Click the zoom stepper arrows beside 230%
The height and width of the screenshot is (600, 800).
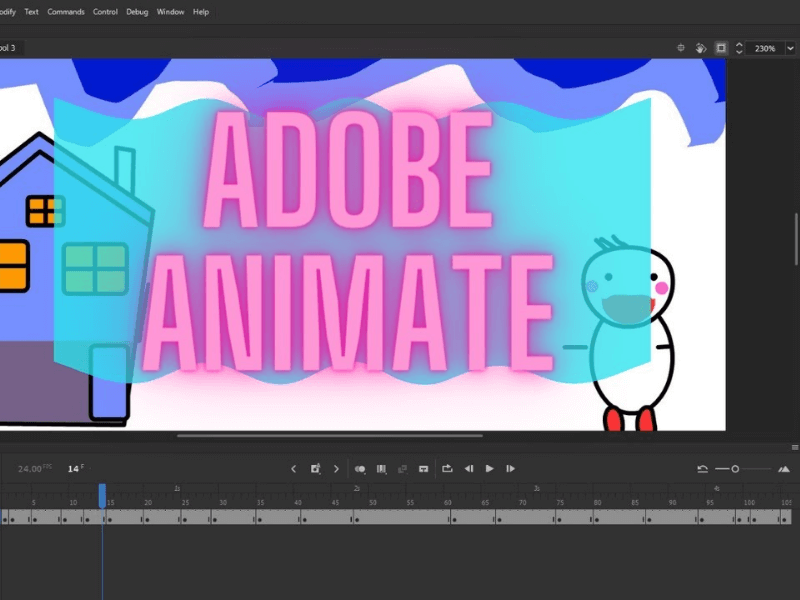point(739,47)
